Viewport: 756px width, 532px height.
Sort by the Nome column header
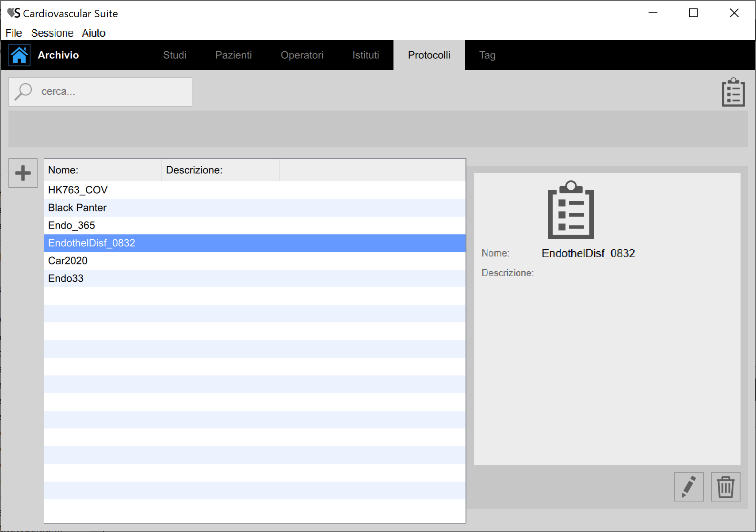point(103,170)
